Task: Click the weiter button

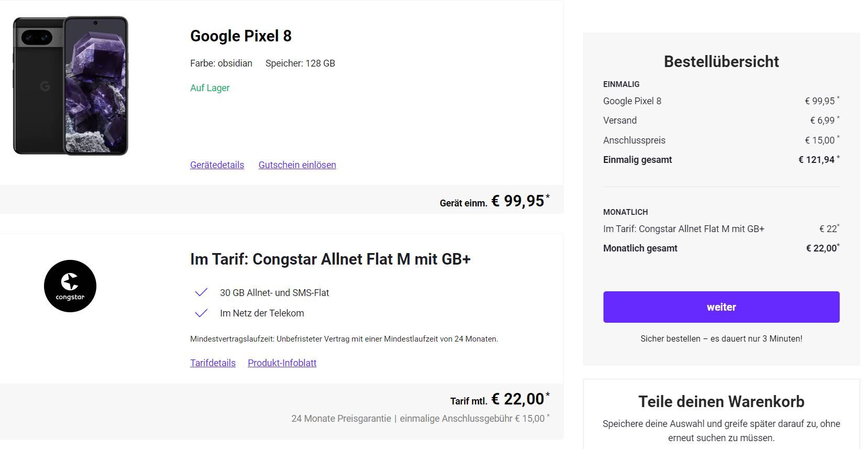Action: (721, 307)
